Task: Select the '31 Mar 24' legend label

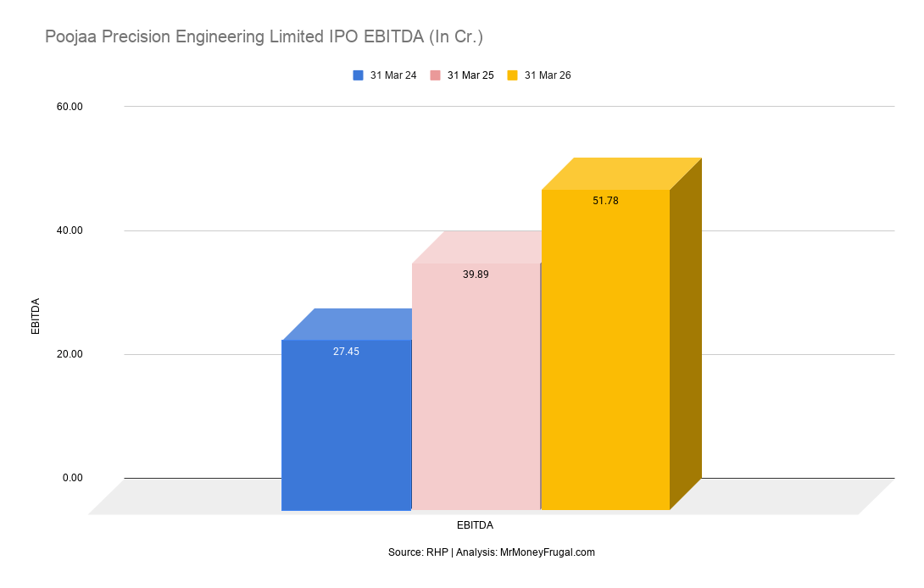Action: [393, 75]
